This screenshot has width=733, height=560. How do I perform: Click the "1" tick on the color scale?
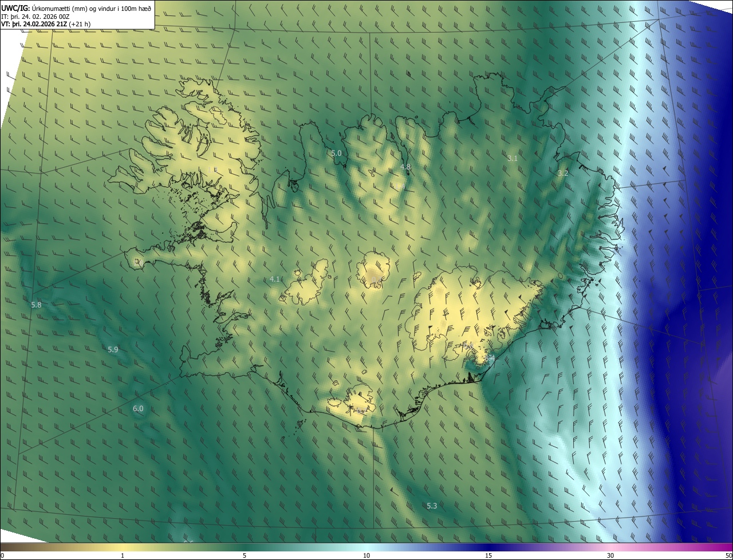[x=123, y=555]
